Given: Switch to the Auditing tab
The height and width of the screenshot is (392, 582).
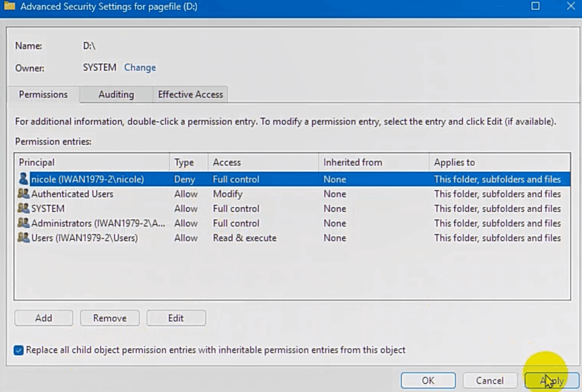Looking at the screenshot, I should (x=115, y=94).
